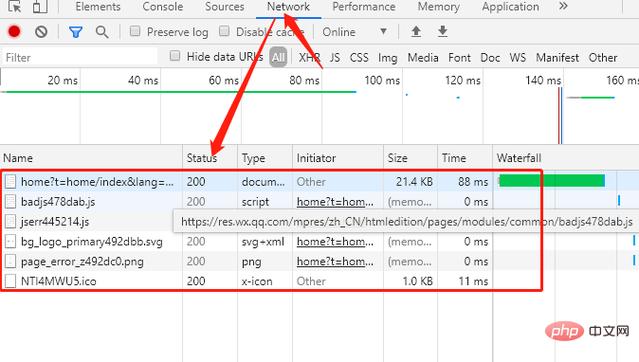The height and width of the screenshot is (362, 639).
Task: Click the import HAR upload arrow icon
Action: click(x=416, y=31)
